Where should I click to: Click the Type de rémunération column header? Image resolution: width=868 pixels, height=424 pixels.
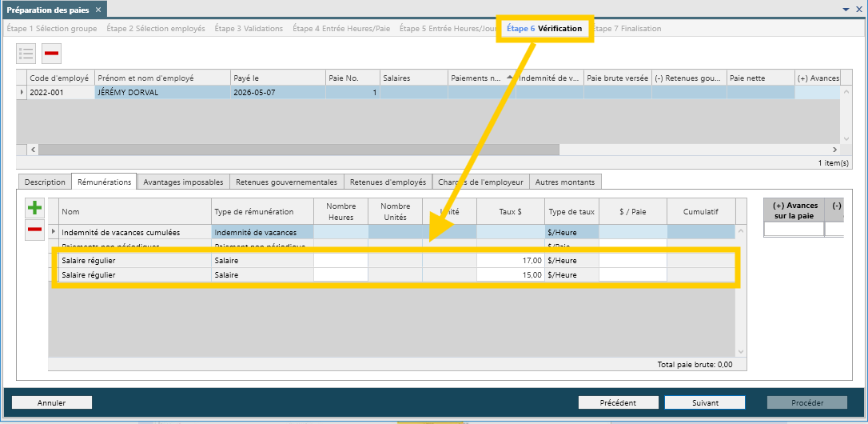[x=262, y=212]
